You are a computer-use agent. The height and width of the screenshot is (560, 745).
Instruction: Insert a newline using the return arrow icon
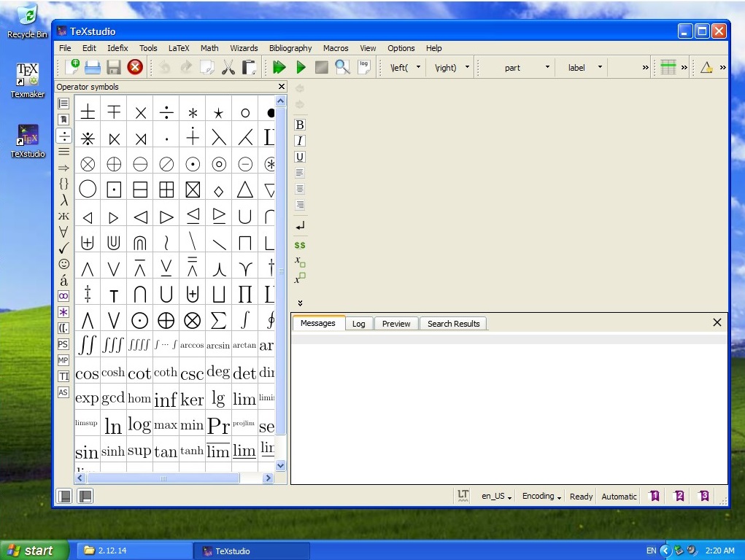[x=300, y=226]
